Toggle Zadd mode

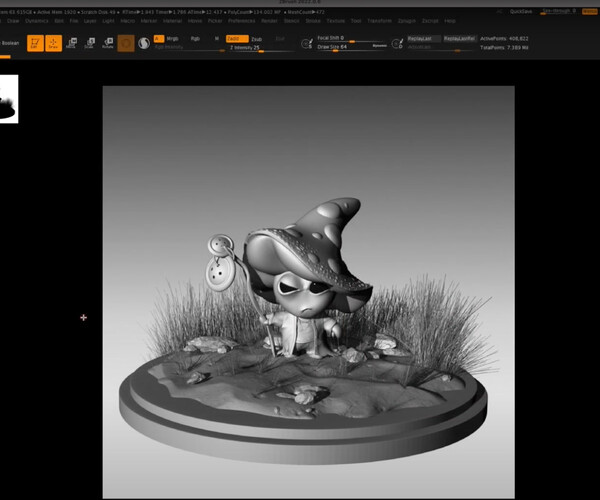click(237, 39)
